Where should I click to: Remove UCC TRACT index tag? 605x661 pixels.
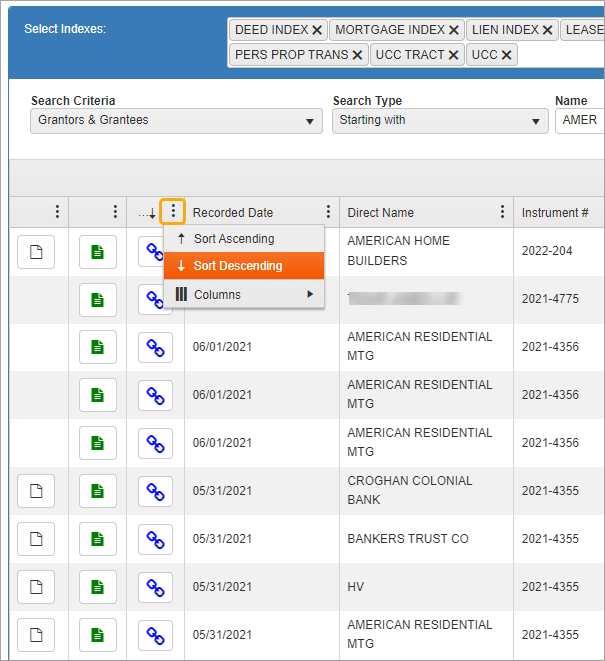coord(453,55)
